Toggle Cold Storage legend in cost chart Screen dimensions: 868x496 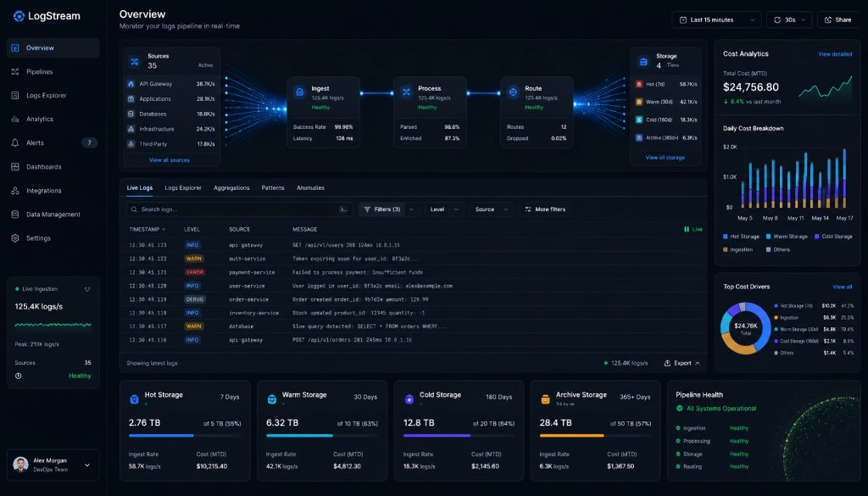point(833,237)
